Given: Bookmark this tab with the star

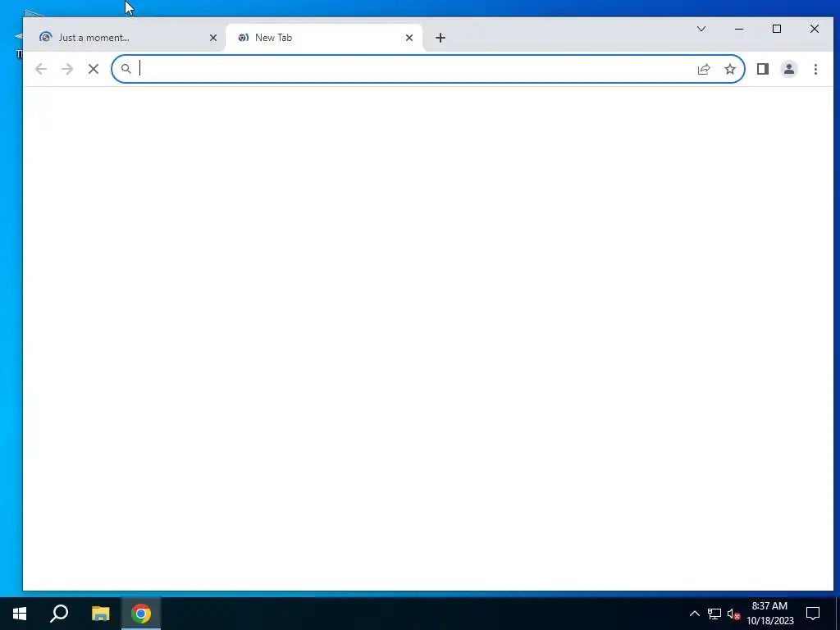Looking at the screenshot, I should 730,69.
